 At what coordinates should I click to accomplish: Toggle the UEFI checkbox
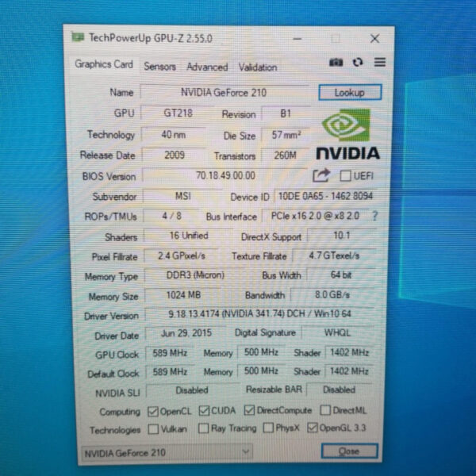tap(345, 175)
